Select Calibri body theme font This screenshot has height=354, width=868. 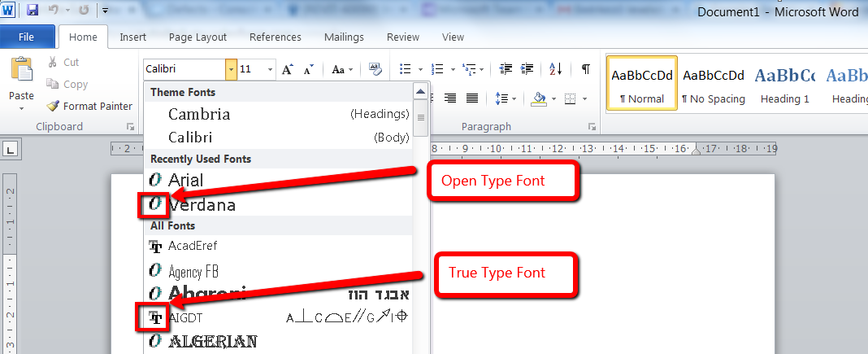(x=279, y=137)
